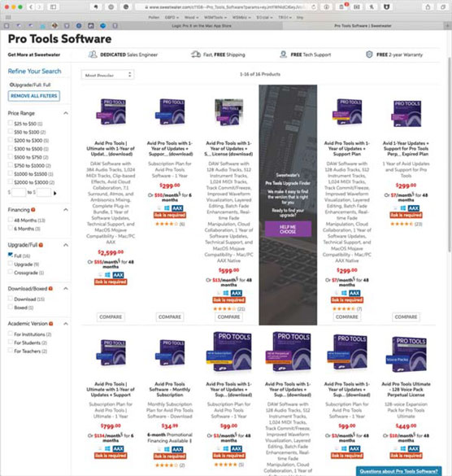Click Windows icon under the $2,599 product
452x476 pixels.
[107, 275]
